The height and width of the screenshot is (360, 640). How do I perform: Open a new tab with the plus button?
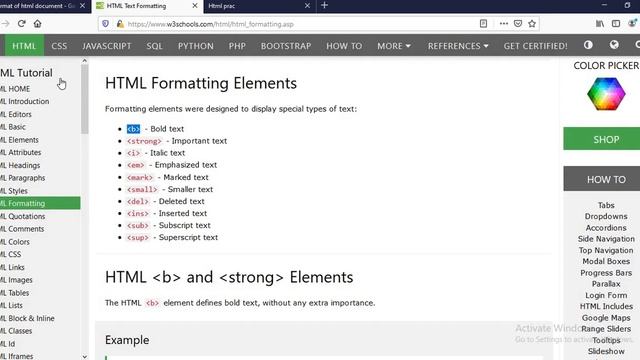[324, 5]
